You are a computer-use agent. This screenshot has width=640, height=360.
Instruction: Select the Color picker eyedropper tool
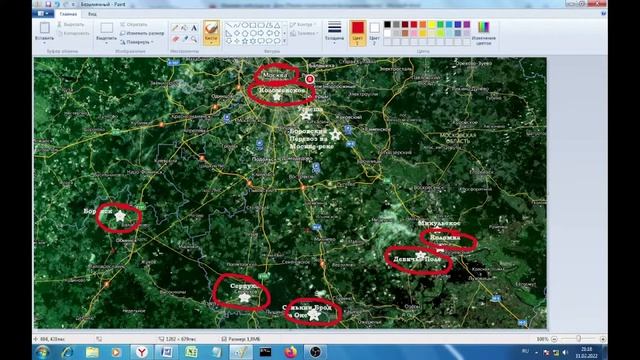184,39
